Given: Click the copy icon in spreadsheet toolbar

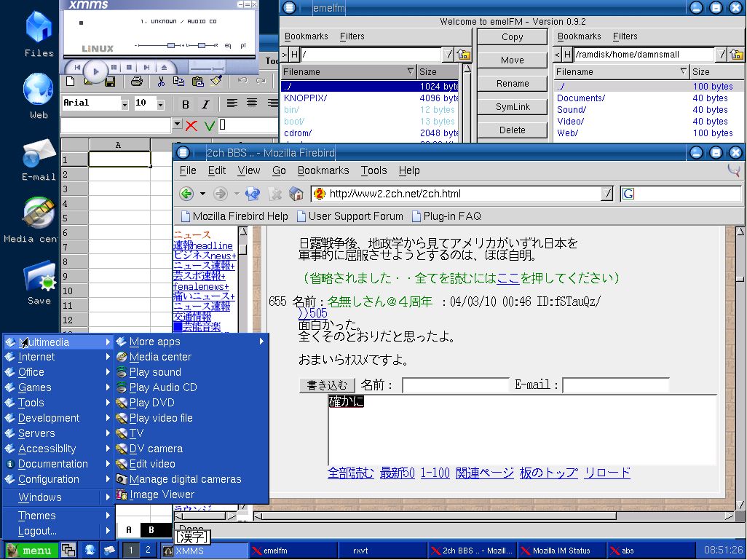Looking at the screenshot, I should pyautogui.click(x=178, y=82).
